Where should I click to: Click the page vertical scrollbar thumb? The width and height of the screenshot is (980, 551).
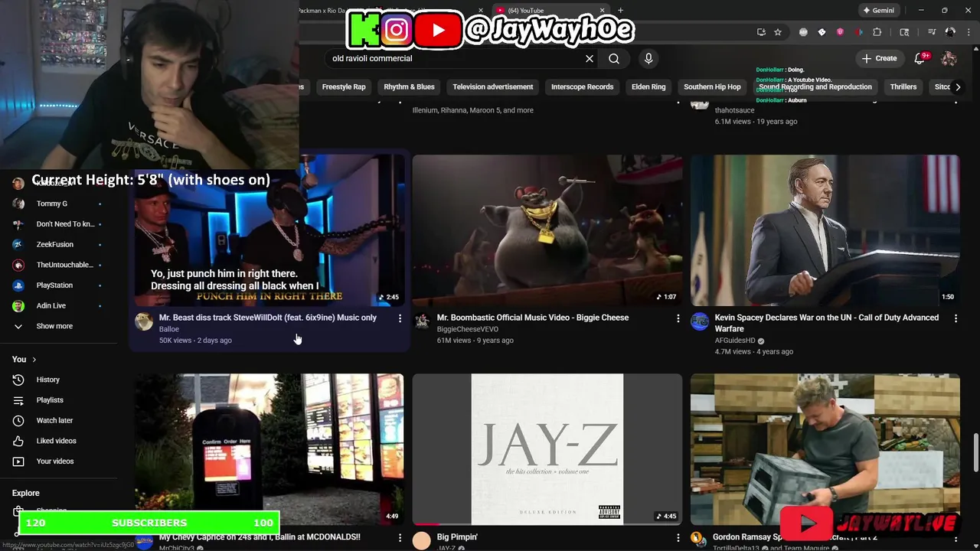pos(975,453)
